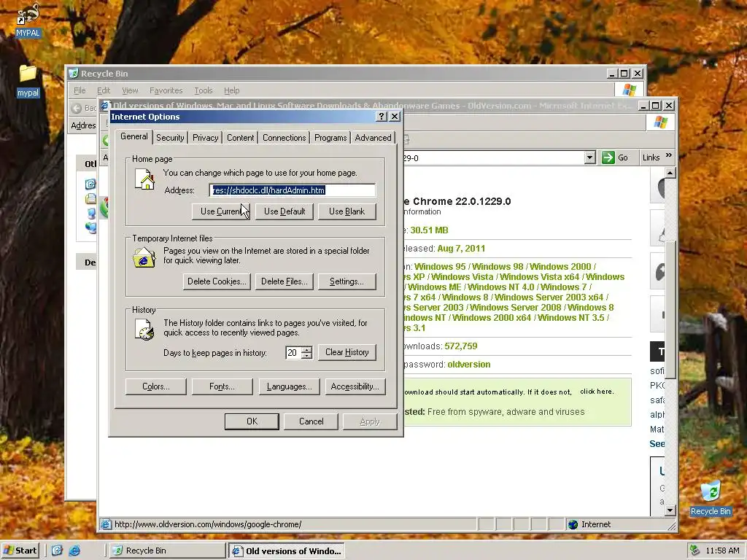Switch to the Security tab
Screen dimensions: 747x560
170,138
